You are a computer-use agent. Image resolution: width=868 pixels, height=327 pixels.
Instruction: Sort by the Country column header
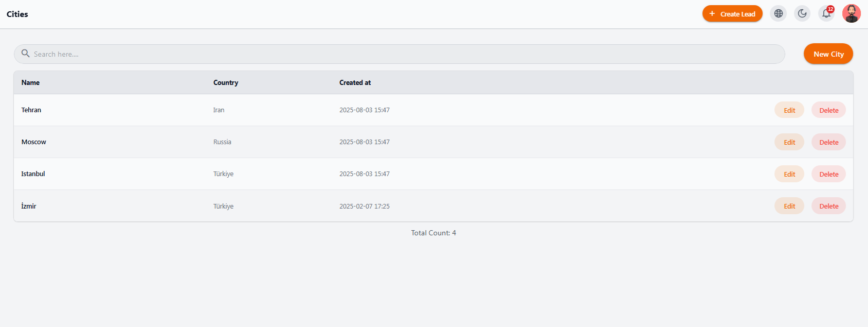tap(226, 82)
